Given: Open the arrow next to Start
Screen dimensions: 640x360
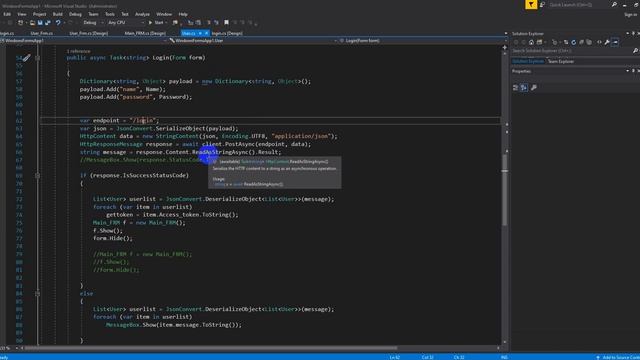Looking at the screenshot, I should 167,23.
